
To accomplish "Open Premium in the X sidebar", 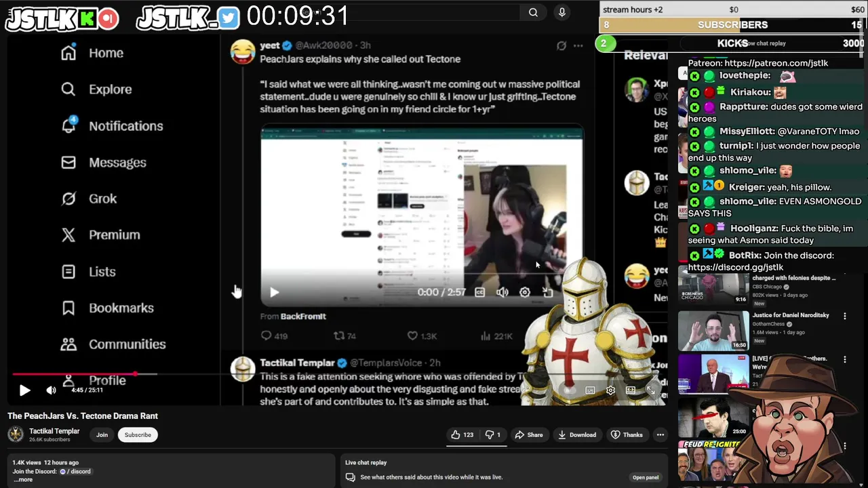I will tap(100, 235).
